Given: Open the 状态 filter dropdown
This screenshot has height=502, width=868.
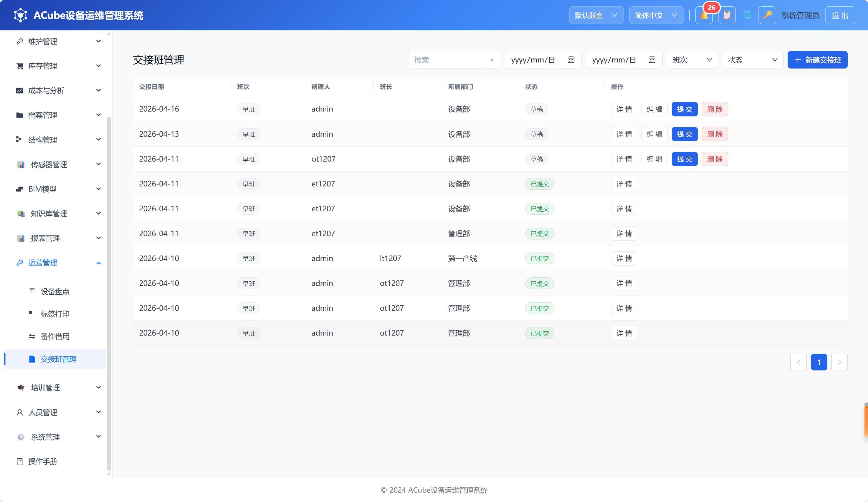Looking at the screenshot, I should coord(753,60).
